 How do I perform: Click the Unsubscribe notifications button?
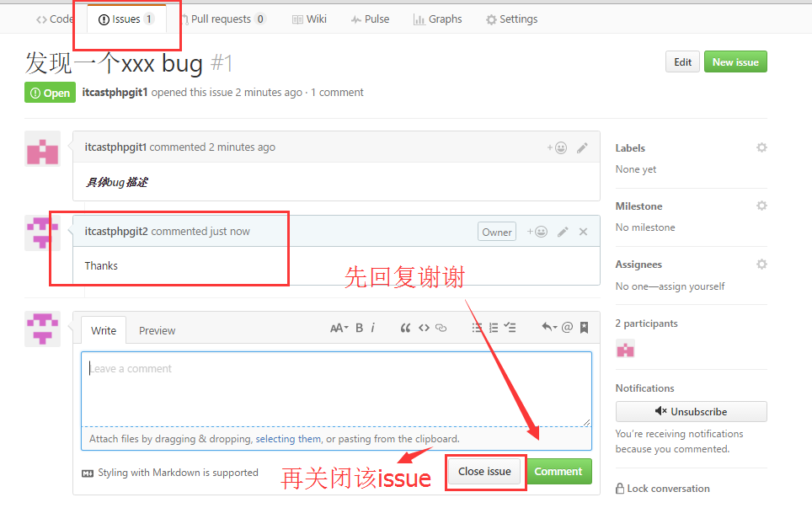pos(691,412)
